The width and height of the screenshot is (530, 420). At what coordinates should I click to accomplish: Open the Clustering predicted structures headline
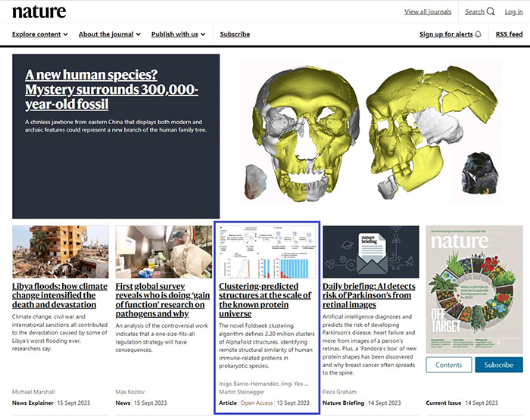pyautogui.click(x=265, y=300)
